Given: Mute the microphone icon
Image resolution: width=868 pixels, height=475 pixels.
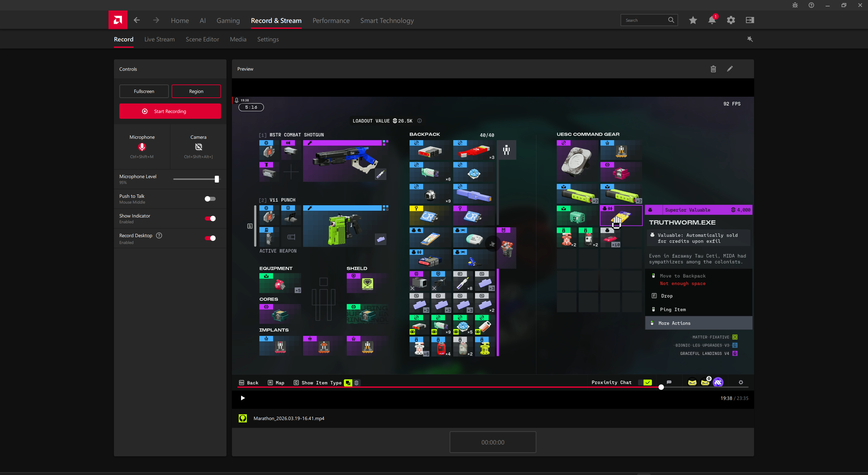Looking at the screenshot, I should coord(142,147).
